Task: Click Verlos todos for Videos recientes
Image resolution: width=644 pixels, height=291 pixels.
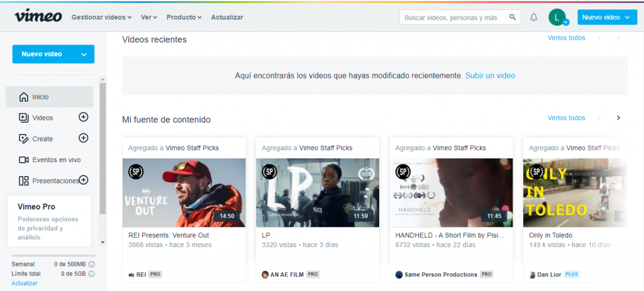Action: pyautogui.click(x=567, y=38)
